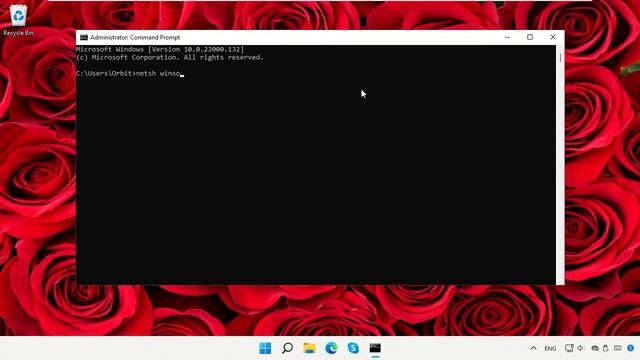The height and width of the screenshot is (360, 640).
Task: Click the Command Prompt title bar icon
Action: [x=84, y=38]
